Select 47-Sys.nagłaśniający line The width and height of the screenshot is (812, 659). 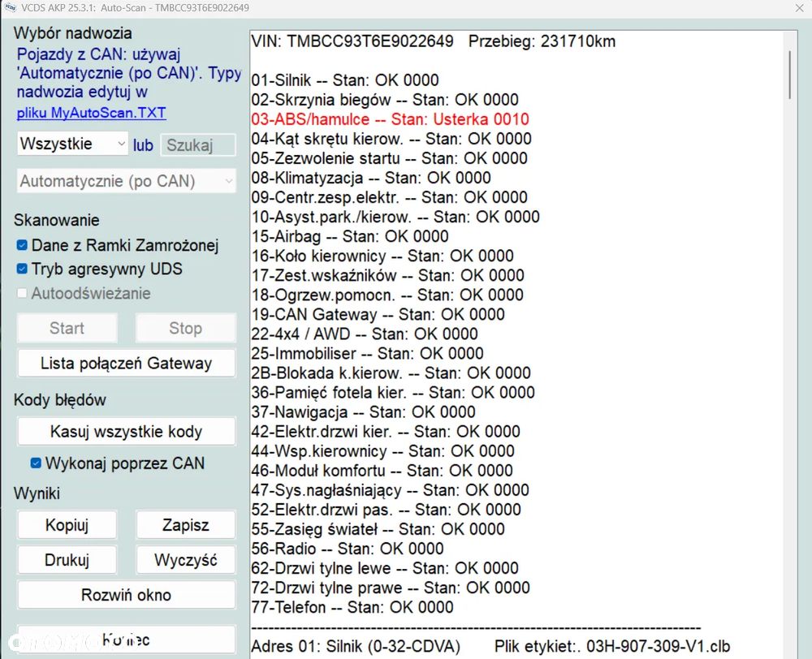390,490
